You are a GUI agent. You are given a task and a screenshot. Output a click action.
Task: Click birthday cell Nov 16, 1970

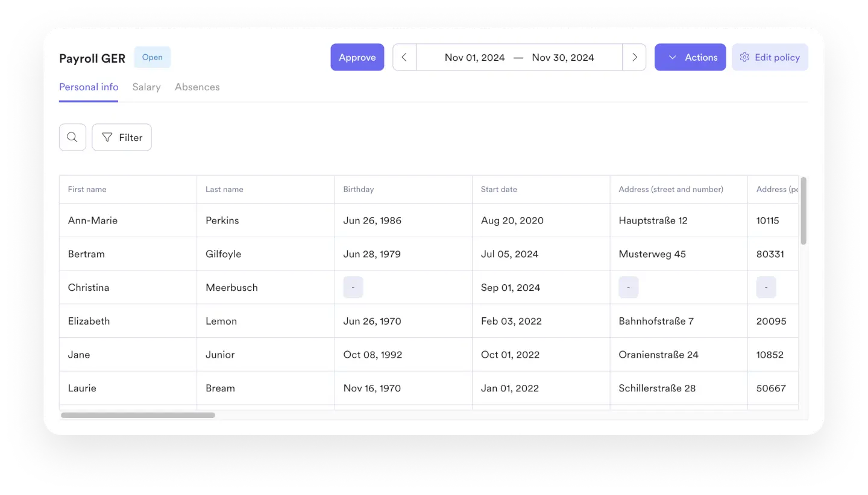[x=403, y=388]
